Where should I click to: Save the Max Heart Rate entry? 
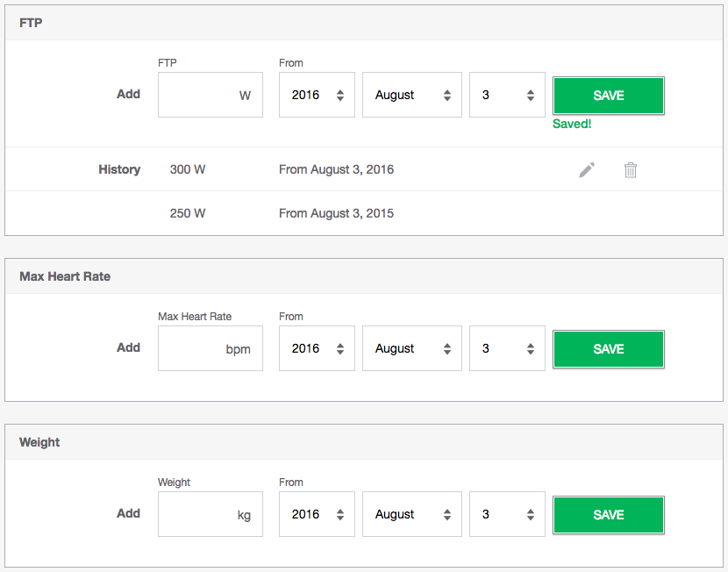(x=608, y=349)
